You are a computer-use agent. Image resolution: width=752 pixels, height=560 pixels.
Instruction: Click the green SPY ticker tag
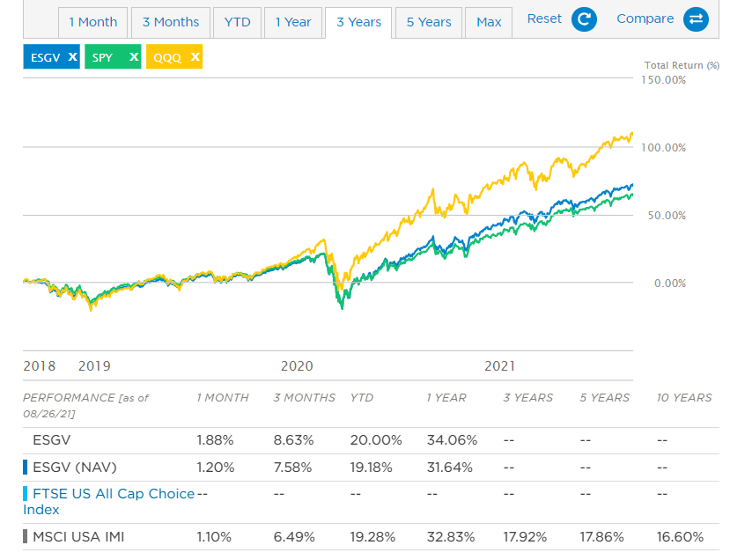113,56
